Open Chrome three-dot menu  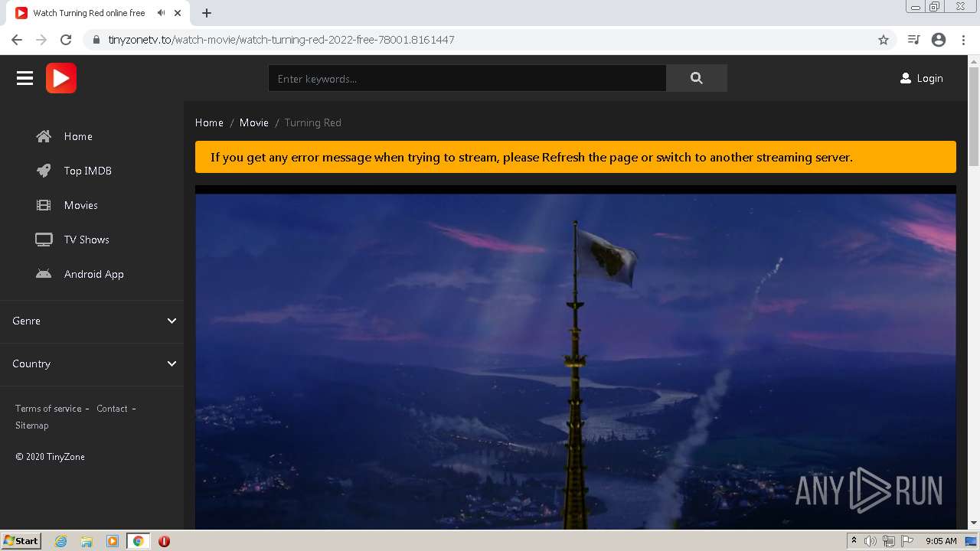(963, 40)
